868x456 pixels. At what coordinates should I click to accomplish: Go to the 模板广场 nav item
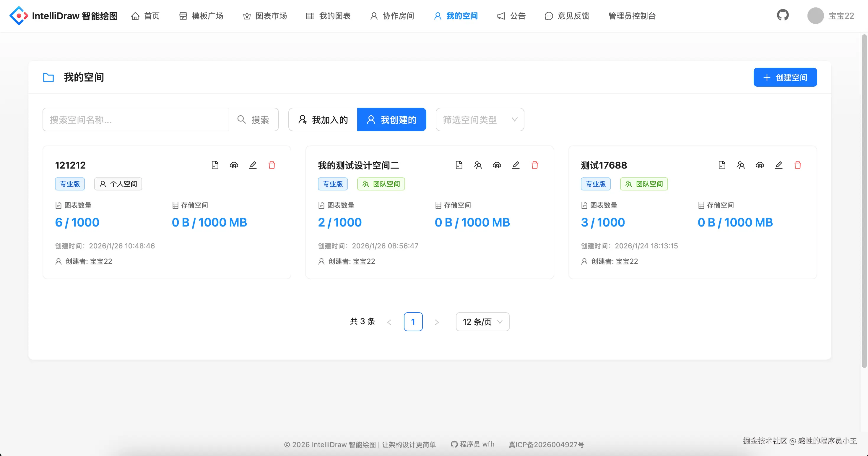[x=201, y=16]
